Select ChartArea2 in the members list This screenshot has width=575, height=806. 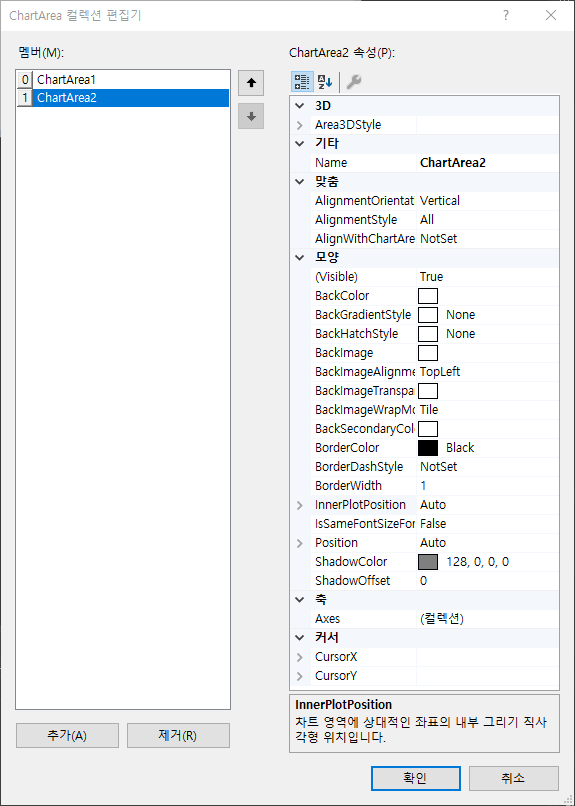(123, 98)
